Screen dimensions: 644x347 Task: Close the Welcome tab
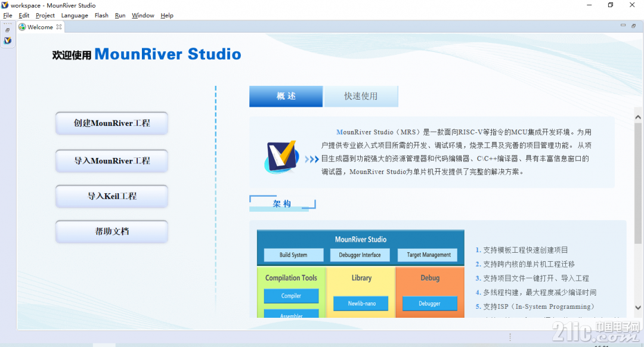(x=59, y=27)
